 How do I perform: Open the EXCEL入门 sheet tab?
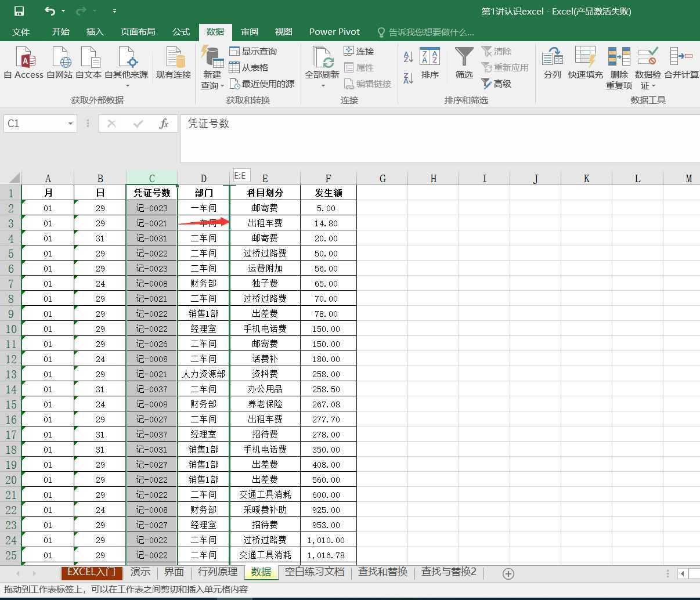point(92,572)
